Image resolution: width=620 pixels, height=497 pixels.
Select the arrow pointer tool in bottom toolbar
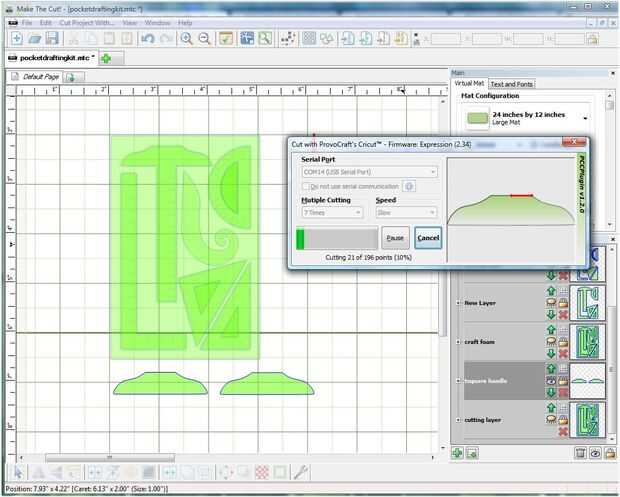coord(18,472)
